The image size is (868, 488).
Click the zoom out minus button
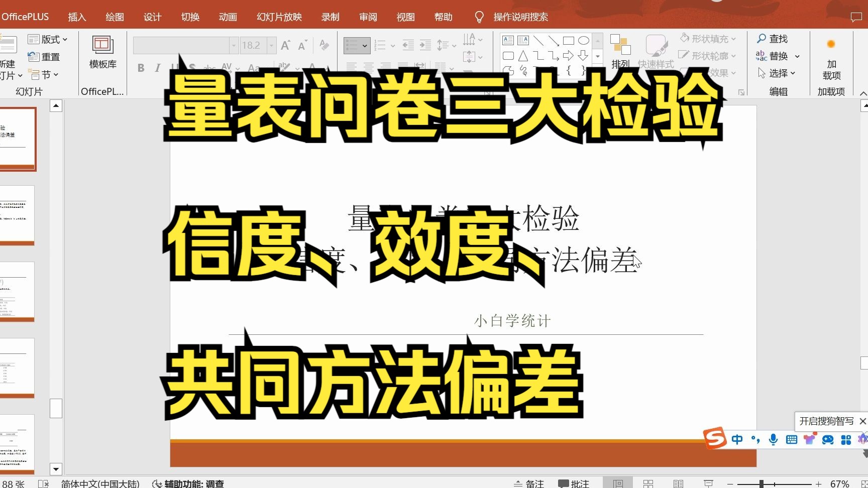[730, 484]
